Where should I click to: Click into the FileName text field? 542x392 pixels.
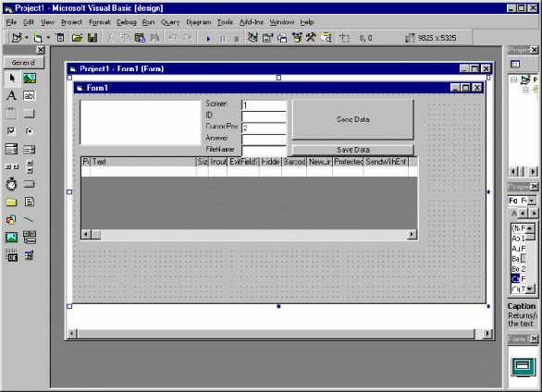click(265, 151)
